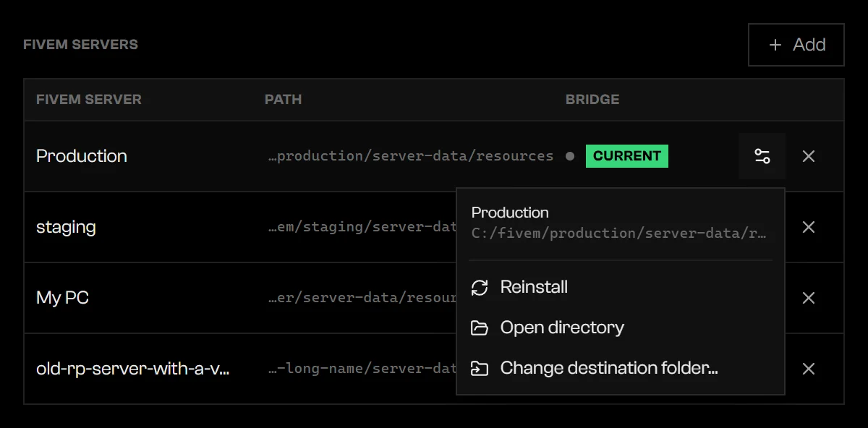This screenshot has width=868, height=428.
Task: Select the Production server name
Action: pos(82,156)
